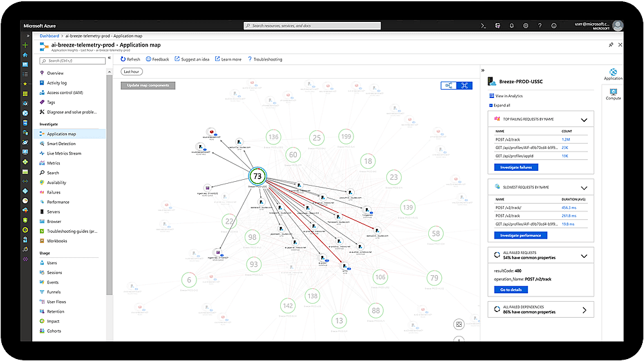Select the Application tab icon on the right
The height and width of the screenshot is (361, 644).
click(613, 74)
